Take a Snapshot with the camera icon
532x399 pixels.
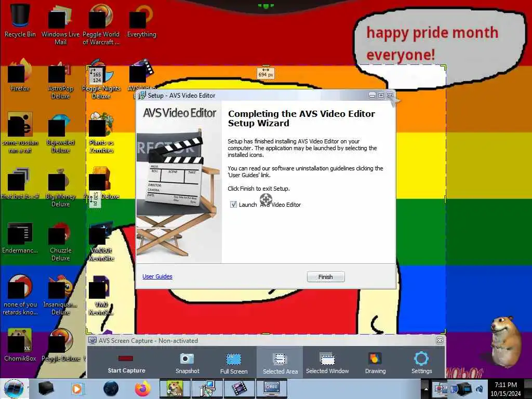[x=187, y=363]
